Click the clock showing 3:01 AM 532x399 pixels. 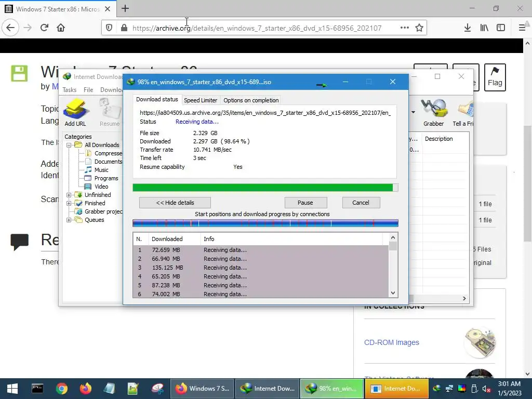[x=509, y=384]
